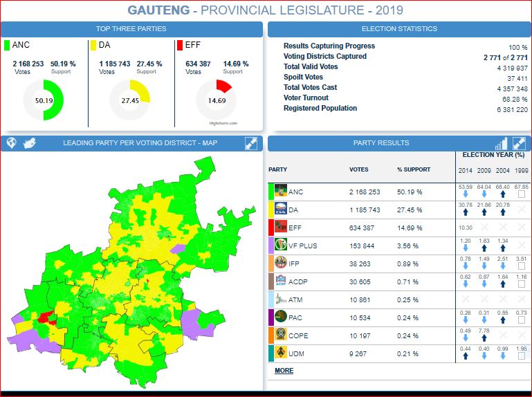Click the DA party logo in results table
The width and height of the screenshot is (532, 397).
coord(281,210)
